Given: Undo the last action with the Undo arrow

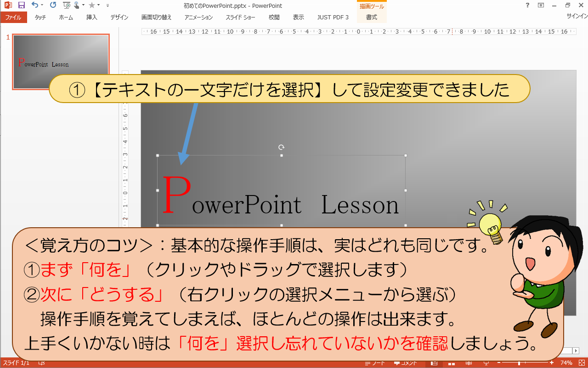Looking at the screenshot, I should point(35,6).
